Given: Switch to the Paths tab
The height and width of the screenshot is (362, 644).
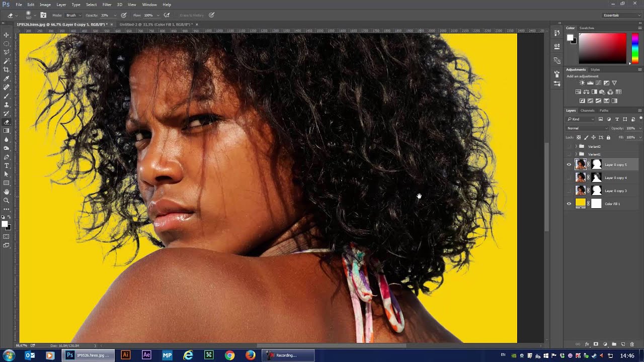Looking at the screenshot, I should click(x=604, y=110).
